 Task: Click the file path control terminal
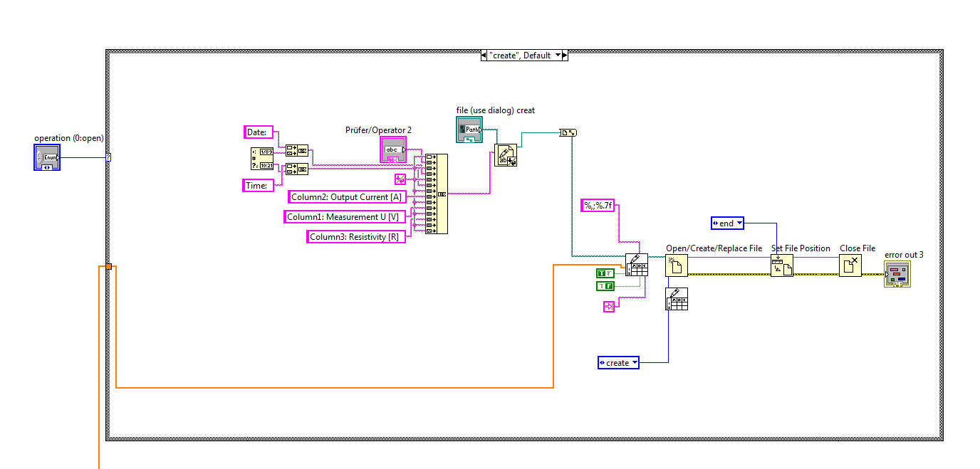[x=469, y=130]
